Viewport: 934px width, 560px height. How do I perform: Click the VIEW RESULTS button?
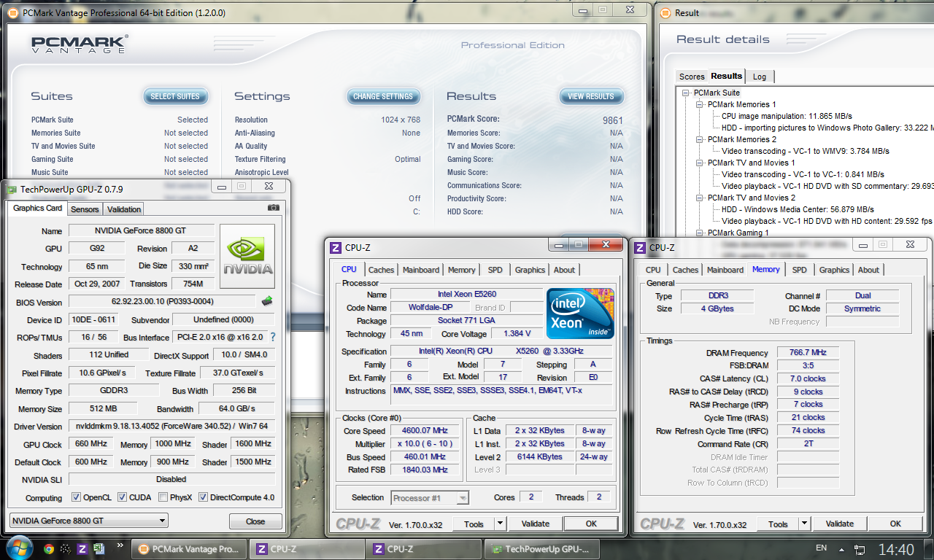pos(591,96)
